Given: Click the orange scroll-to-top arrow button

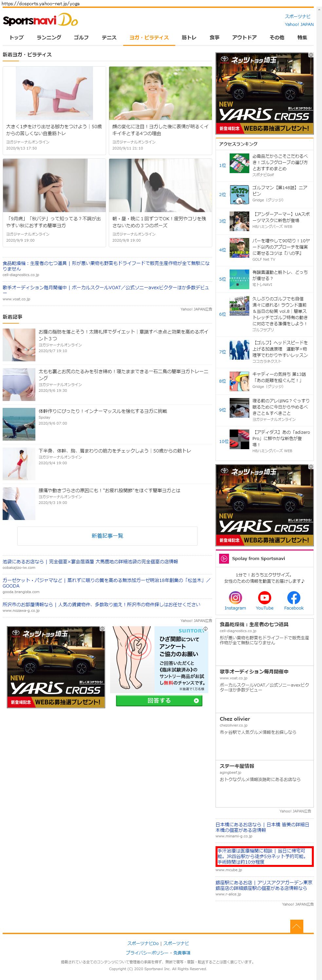Looking at the screenshot, I should 296,926.
